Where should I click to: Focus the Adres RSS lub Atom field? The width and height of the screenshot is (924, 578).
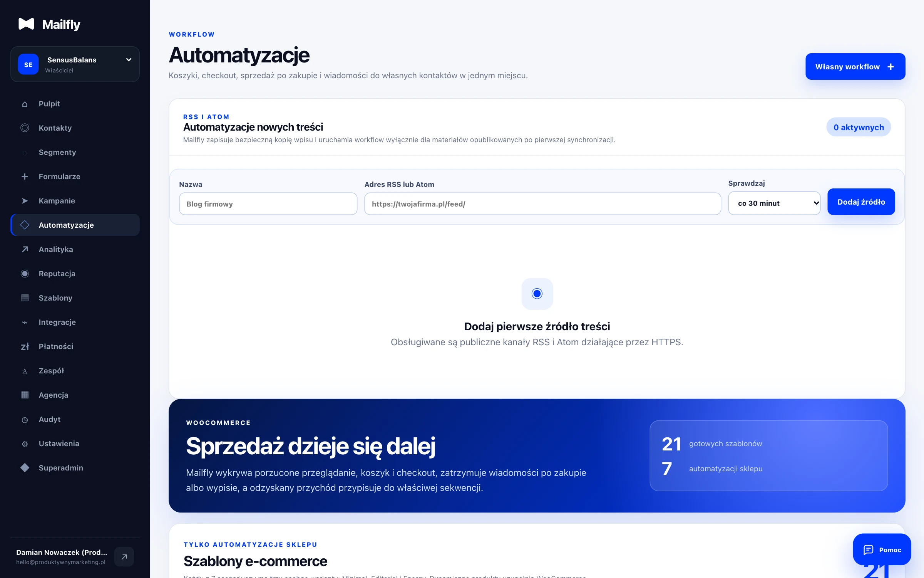pyautogui.click(x=542, y=204)
